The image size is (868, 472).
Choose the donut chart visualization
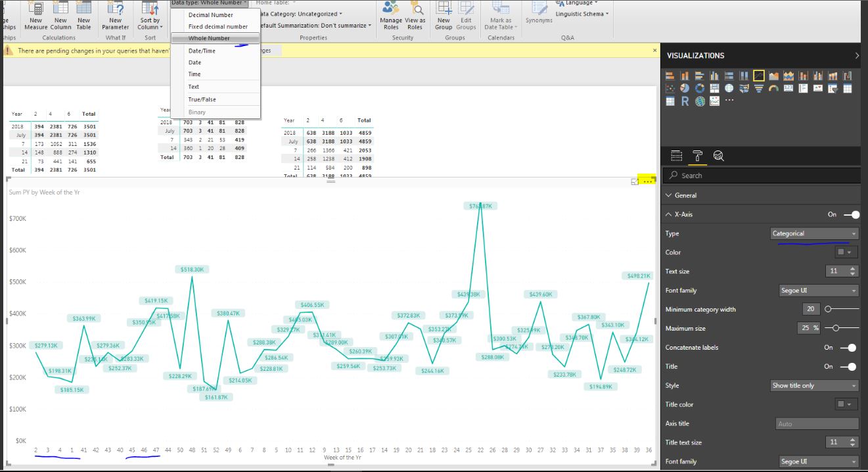pos(700,89)
